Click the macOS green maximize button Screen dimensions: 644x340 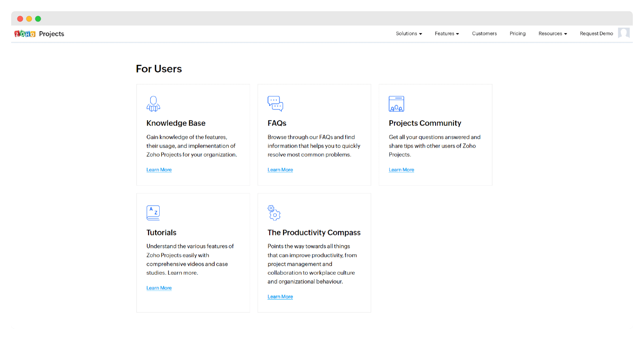pos(38,19)
